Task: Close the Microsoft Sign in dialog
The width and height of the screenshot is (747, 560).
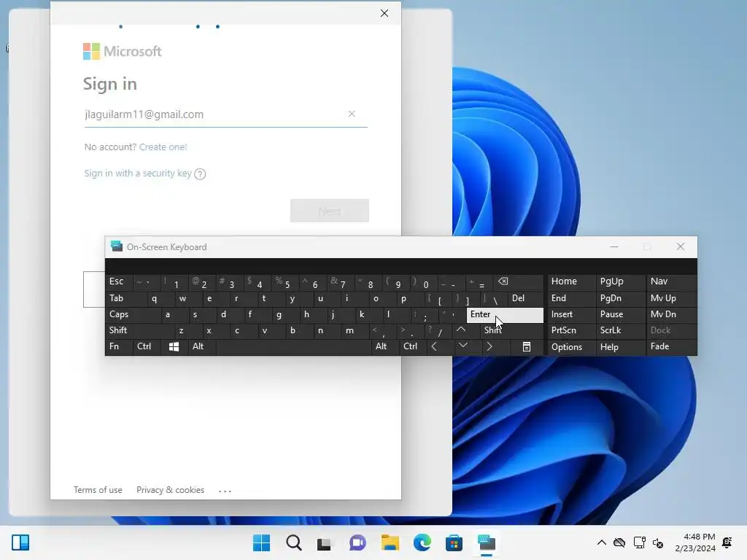Action: pos(384,13)
